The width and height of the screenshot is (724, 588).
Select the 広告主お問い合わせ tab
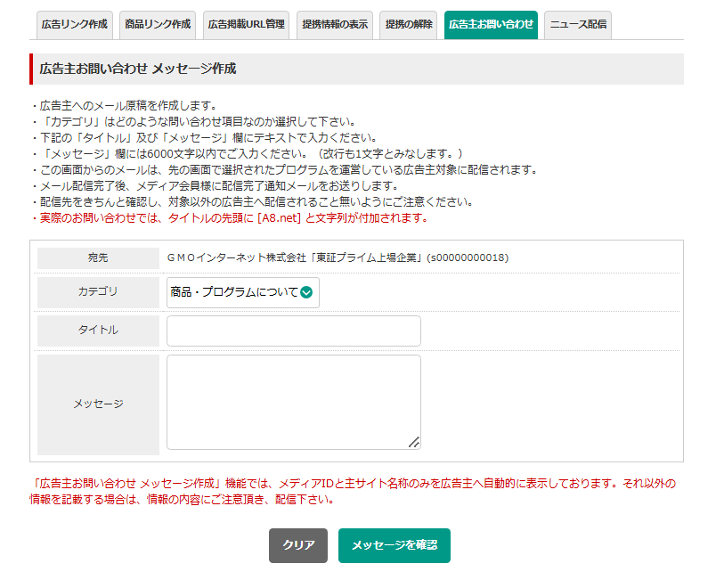(491, 25)
